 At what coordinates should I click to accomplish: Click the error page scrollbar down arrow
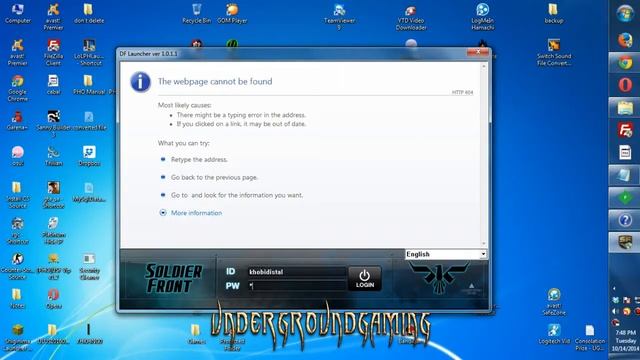(484, 243)
